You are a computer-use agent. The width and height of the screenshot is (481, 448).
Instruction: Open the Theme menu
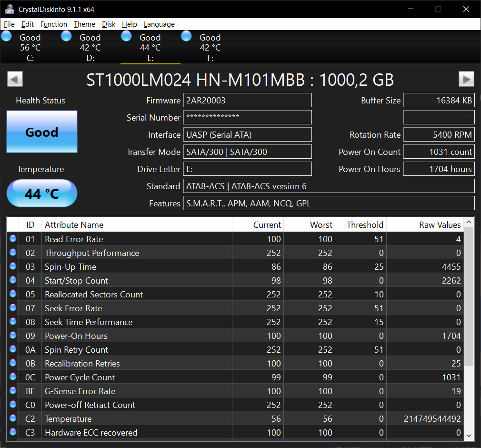(x=84, y=24)
